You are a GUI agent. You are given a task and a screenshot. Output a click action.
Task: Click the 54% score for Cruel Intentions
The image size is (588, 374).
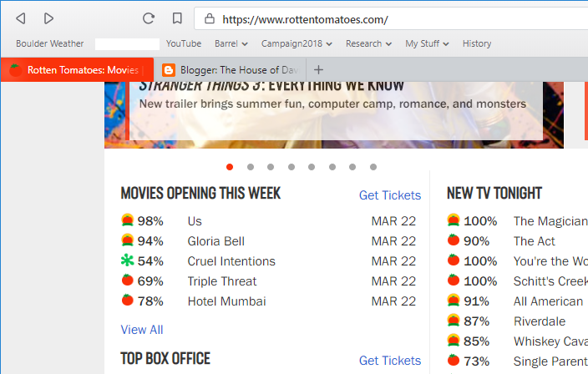pyautogui.click(x=150, y=261)
